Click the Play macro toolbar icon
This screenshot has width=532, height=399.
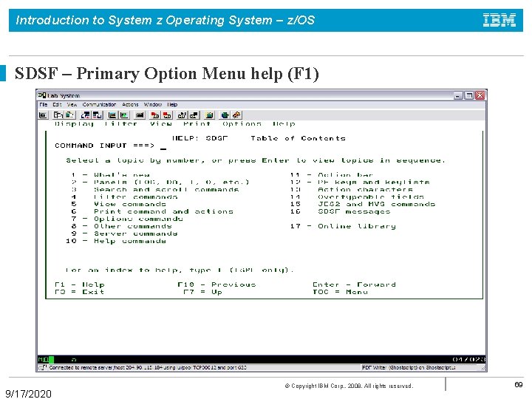182,115
